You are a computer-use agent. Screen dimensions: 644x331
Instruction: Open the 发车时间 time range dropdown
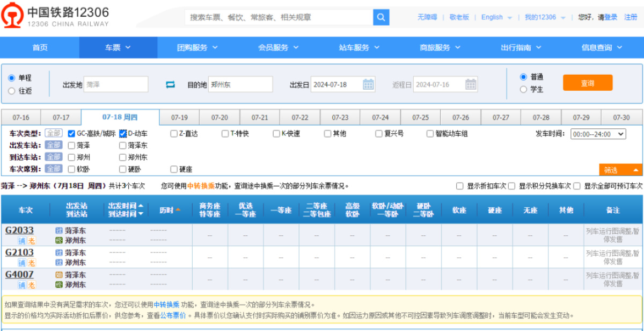click(598, 134)
